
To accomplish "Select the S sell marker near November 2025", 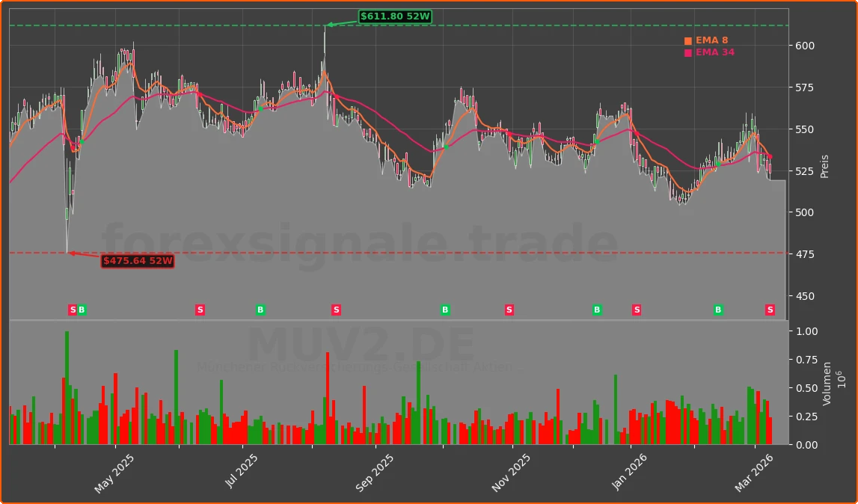I will pos(508,309).
